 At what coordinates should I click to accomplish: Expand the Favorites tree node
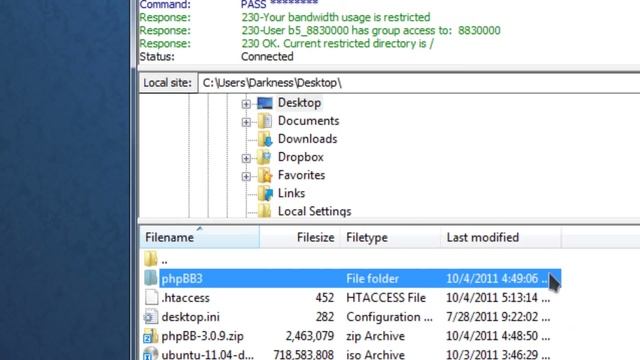[246, 176]
